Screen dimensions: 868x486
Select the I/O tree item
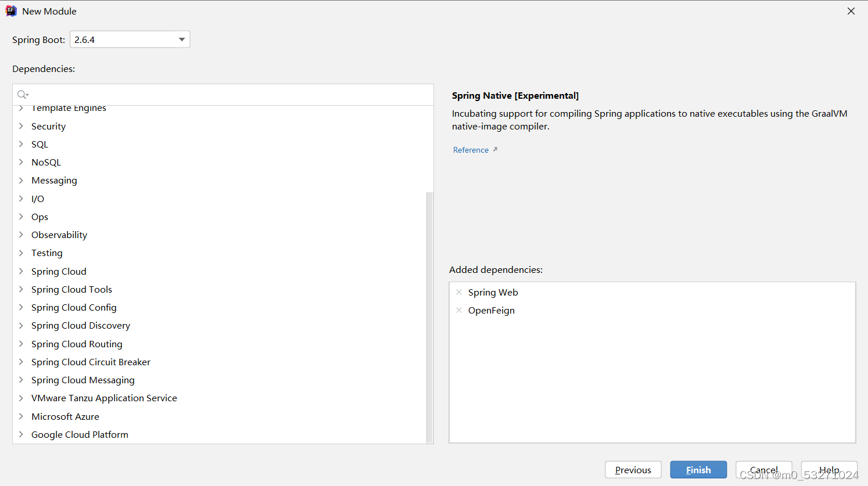(38, 199)
